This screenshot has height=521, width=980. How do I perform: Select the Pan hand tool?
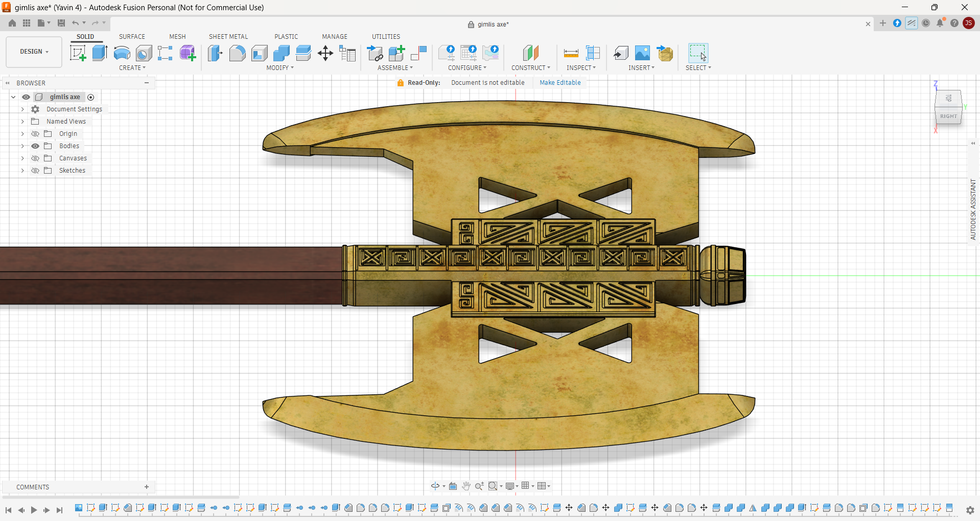coord(466,486)
